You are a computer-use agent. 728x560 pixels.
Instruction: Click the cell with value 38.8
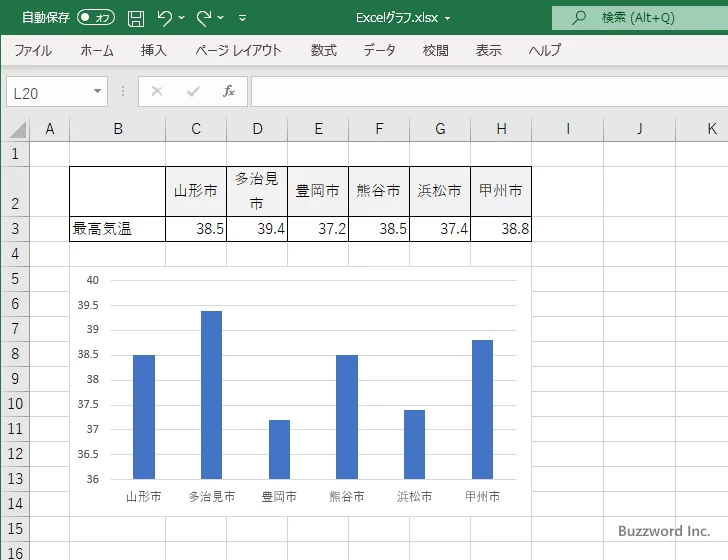tap(501, 229)
